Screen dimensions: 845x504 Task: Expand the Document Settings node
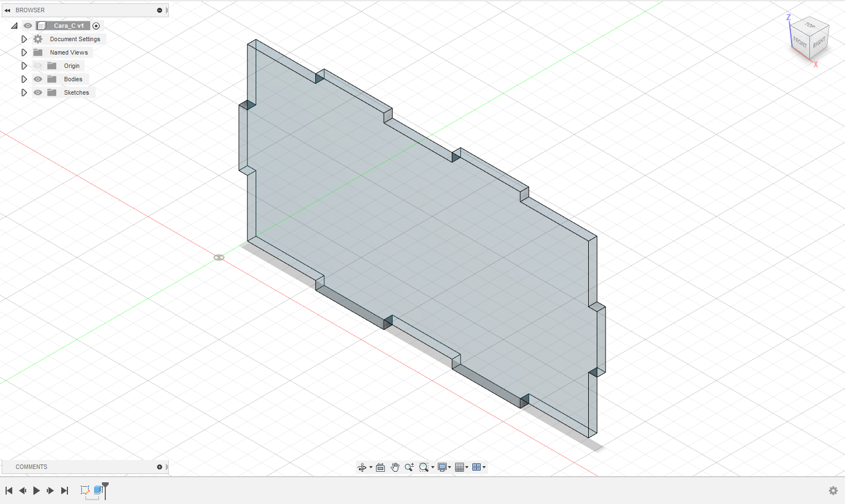pyautogui.click(x=24, y=39)
